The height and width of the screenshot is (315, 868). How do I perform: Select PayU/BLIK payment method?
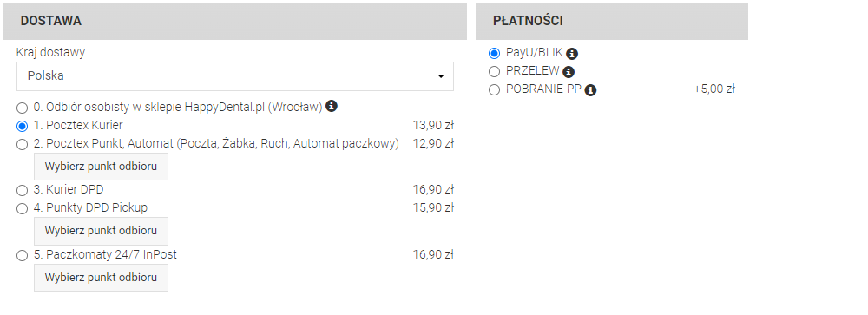pyautogui.click(x=494, y=53)
